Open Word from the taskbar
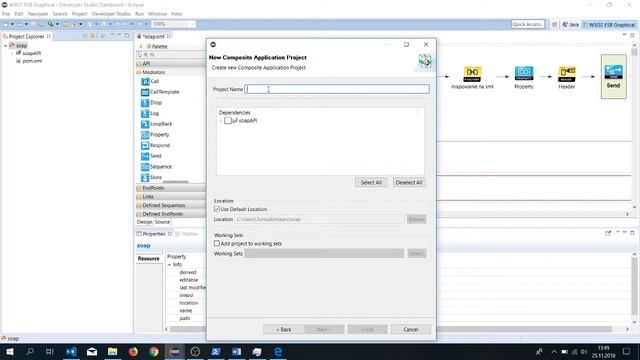 pos(236,351)
